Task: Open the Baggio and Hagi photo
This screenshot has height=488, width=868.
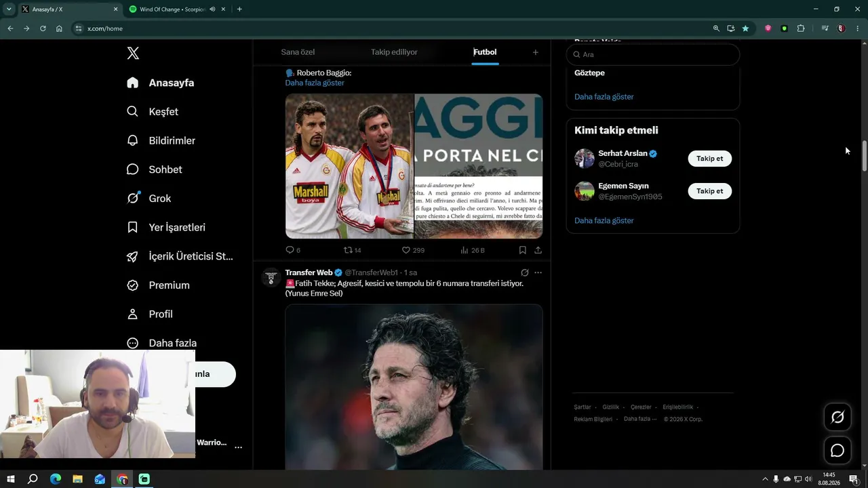Action: click(349, 166)
